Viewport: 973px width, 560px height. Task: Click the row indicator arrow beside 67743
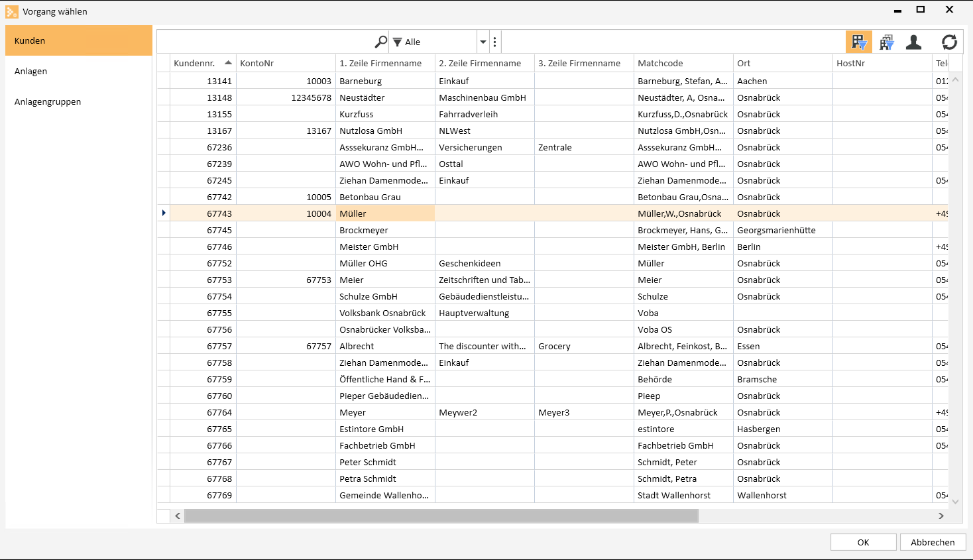[164, 213]
